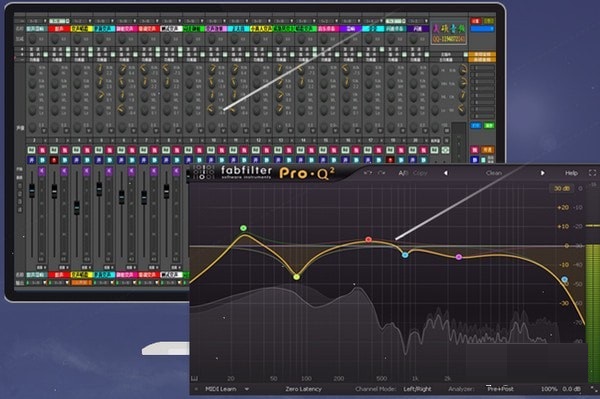The height and width of the screenshot is (399, 600).
Task: Select the red EQ band node
Action: point(368,239)
